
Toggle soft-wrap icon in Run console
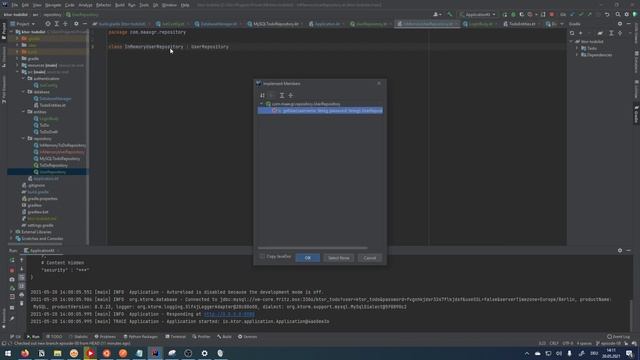point(22,278)
